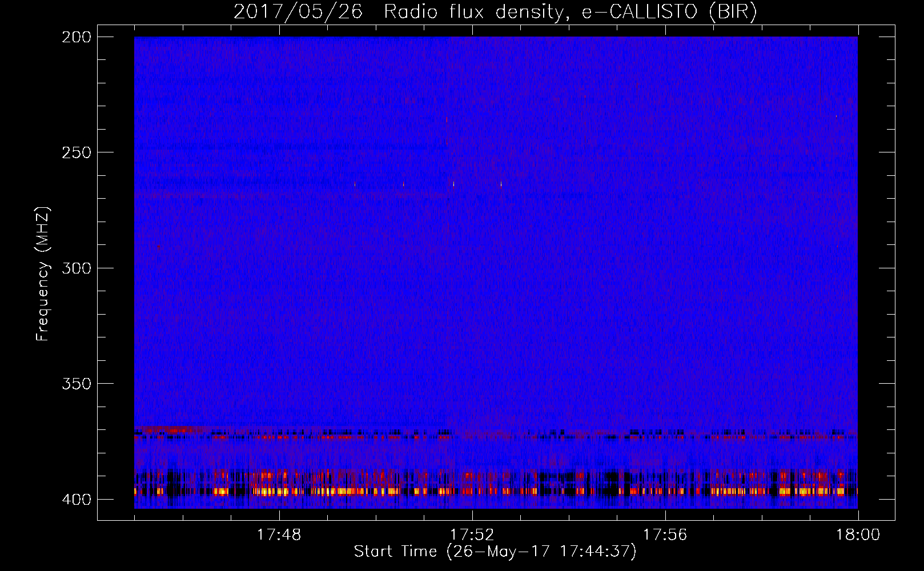Click the plot title '2017/05/26 Radio flux density'
Screen dimensions: 924x571
tap(399, 11)
